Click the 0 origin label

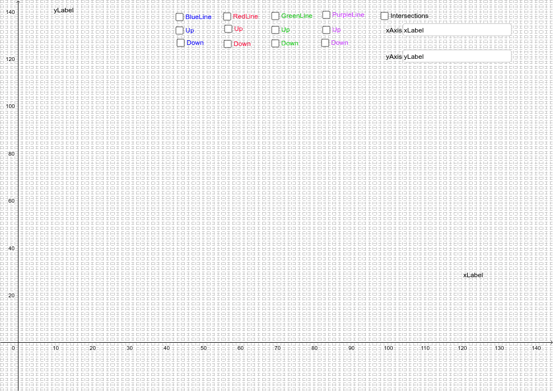click(x=13, y=348)
